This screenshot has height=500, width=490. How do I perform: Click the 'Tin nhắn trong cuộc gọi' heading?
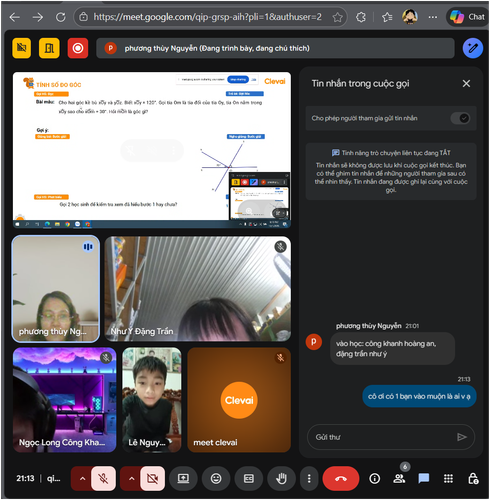coord(360,83)
